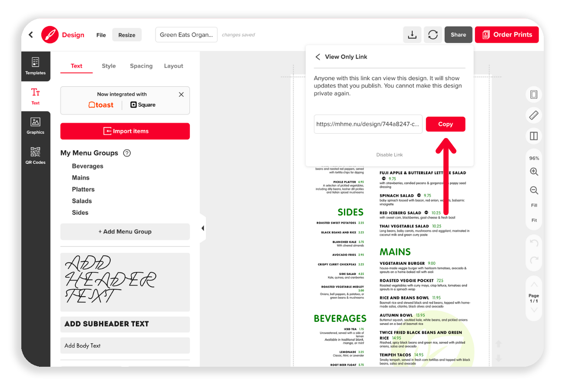Select the Platters menu group
This screenshot has width=566, height=392.
click(83, 189)
